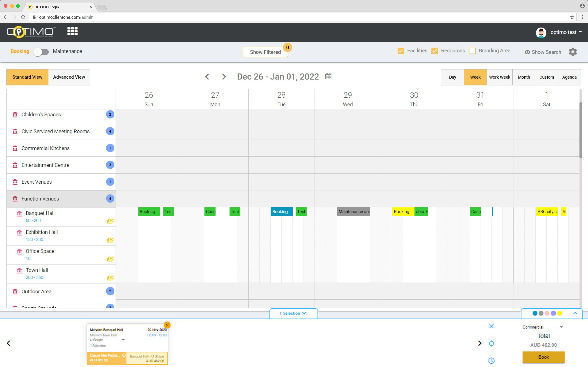Enable the Branding Area checkbox
The width and height of the screenshot is (588, 367).
click(472, 51)
